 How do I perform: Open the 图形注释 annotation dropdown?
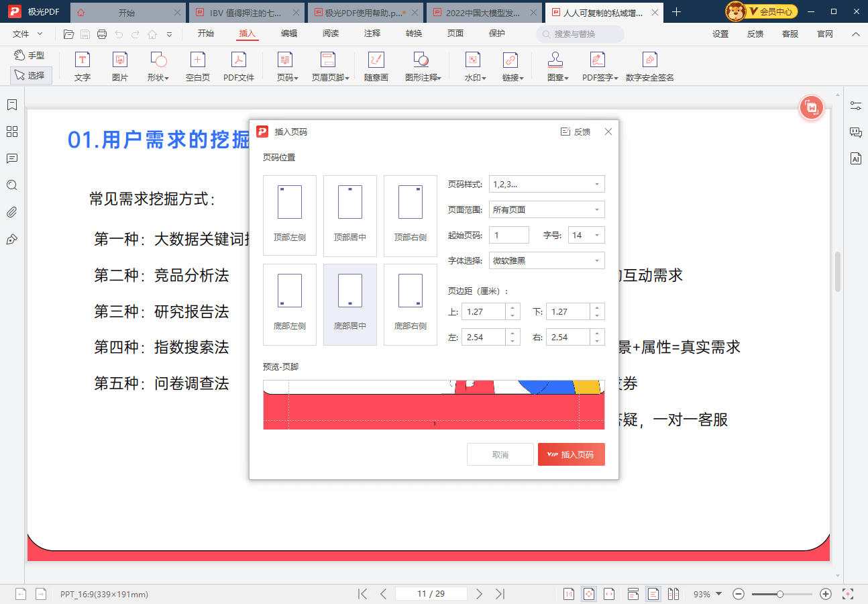[423, 67]
